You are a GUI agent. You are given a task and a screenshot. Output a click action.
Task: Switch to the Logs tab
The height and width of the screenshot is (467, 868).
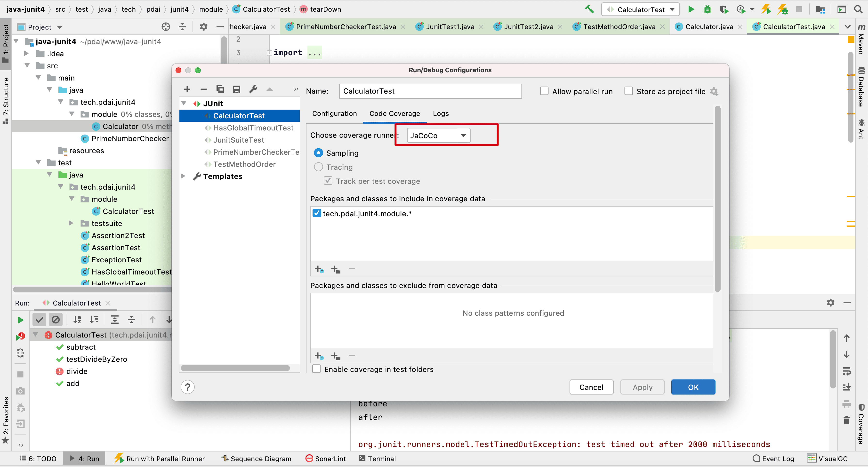441,113
